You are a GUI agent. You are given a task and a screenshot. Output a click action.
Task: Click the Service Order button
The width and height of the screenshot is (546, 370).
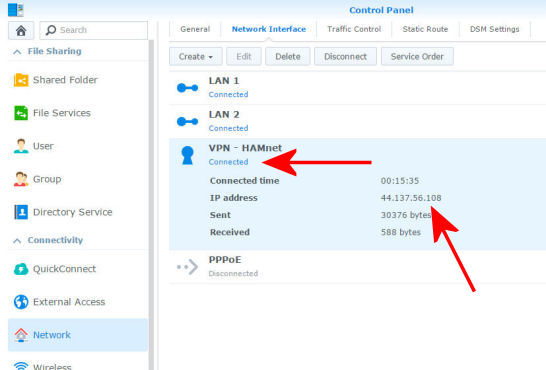coord(417,56)
